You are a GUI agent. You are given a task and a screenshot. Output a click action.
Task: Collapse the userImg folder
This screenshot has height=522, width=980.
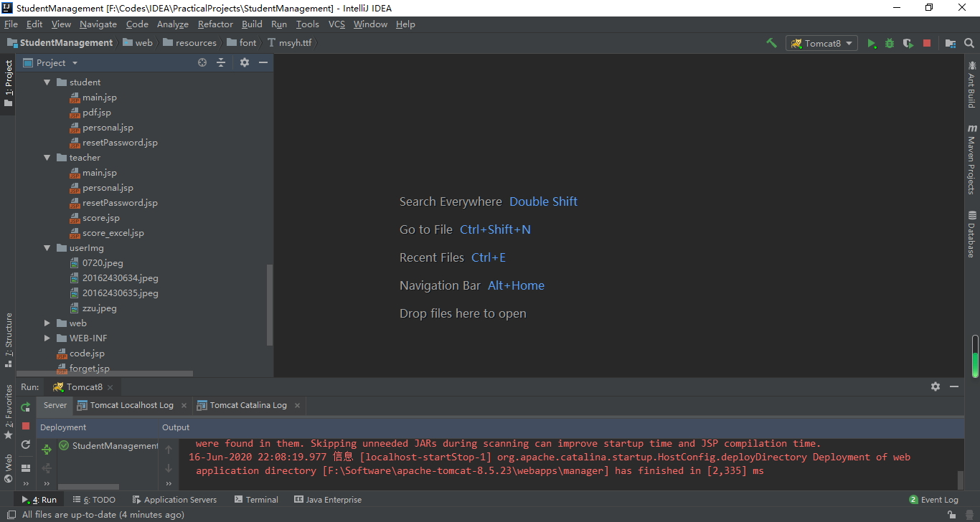(47, 248)
